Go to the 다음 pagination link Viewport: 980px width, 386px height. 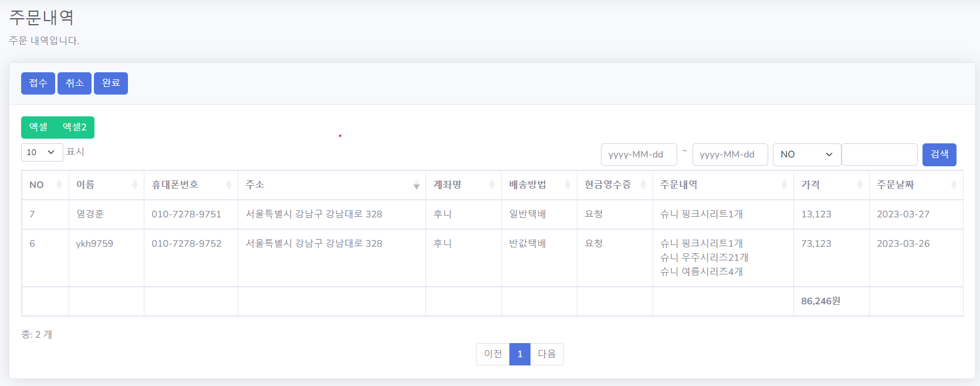546,354
